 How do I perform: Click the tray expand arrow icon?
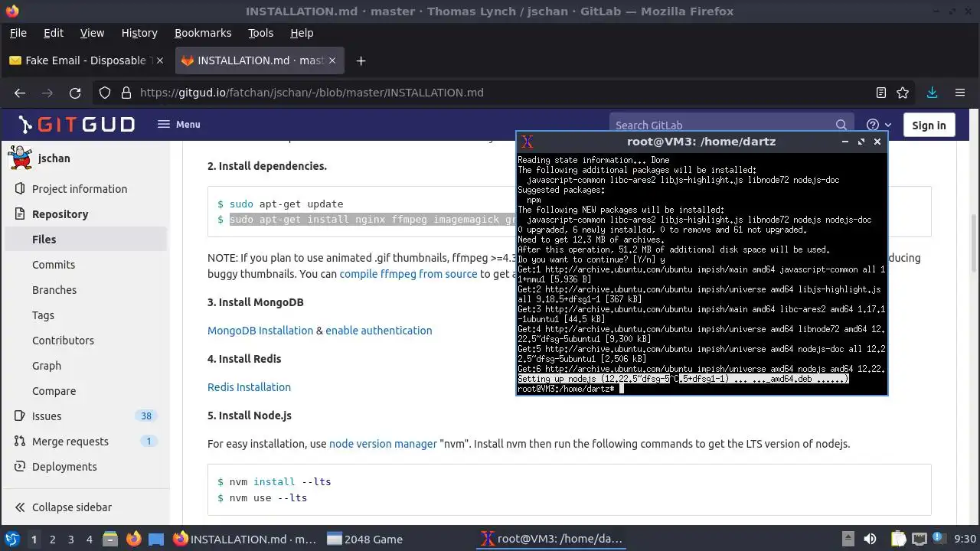(x=848, y=539)
